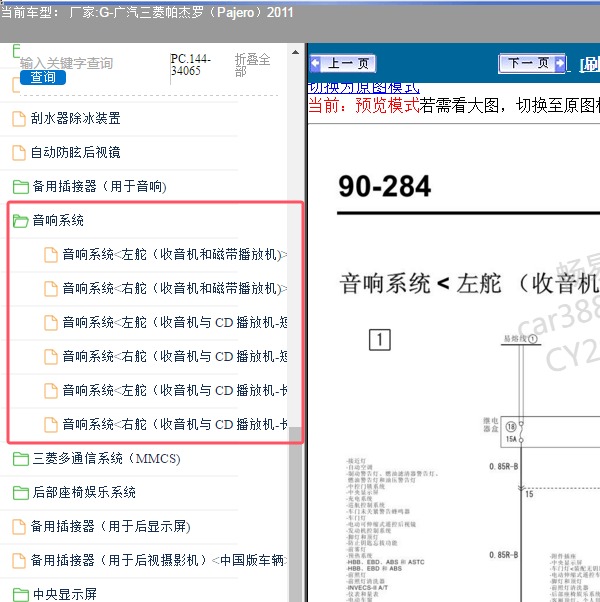Screen dimensions: 600x602
Task: Click file icon of 音响系统<右舵（收音机和磁带播放机)
Action: click(51, 289)
